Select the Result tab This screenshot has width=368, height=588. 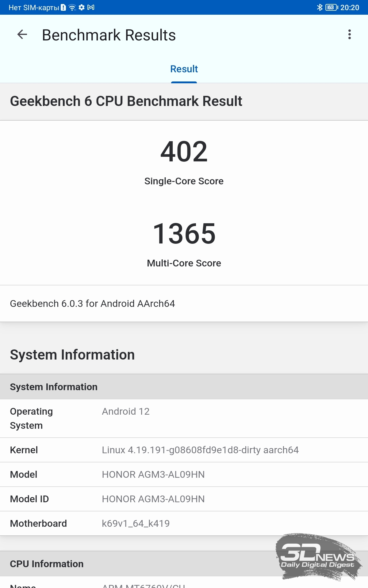tap(184, 69)
